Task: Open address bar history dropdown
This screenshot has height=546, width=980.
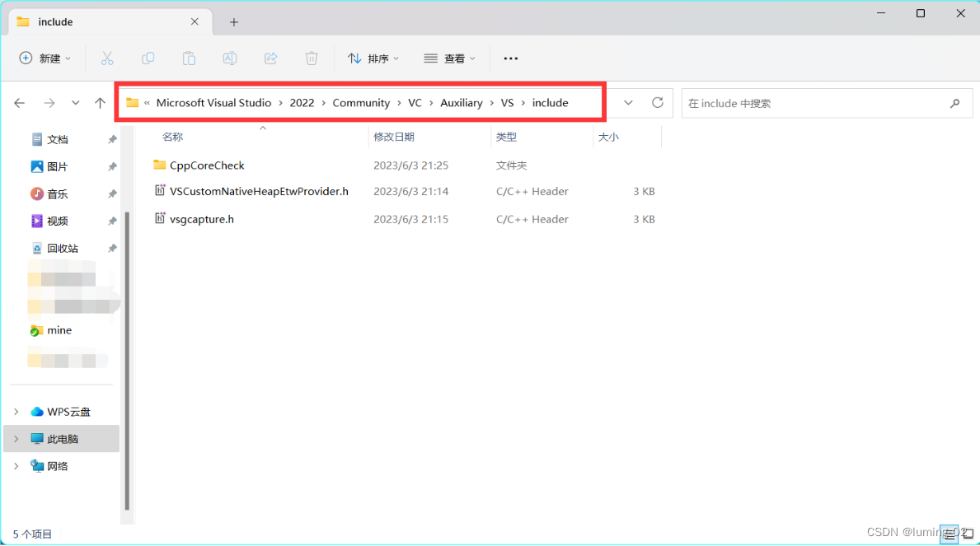Action: click(628, 102)
